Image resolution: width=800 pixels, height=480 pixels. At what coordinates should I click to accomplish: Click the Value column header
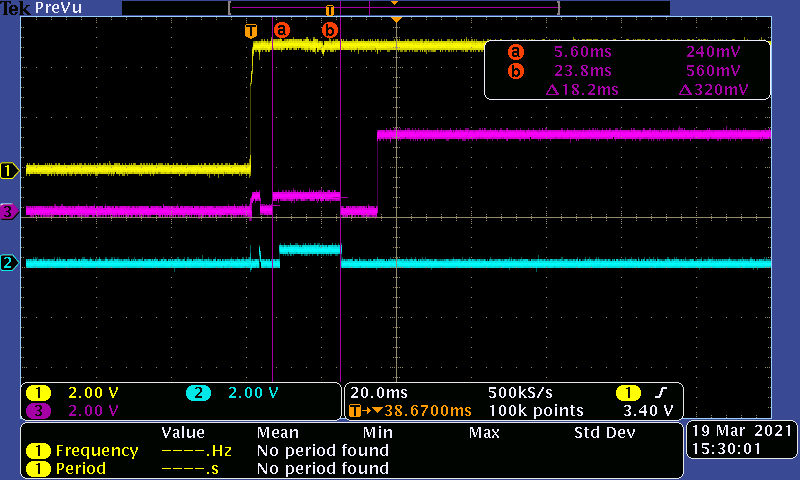pyautogui.click(x=183, y=433)
